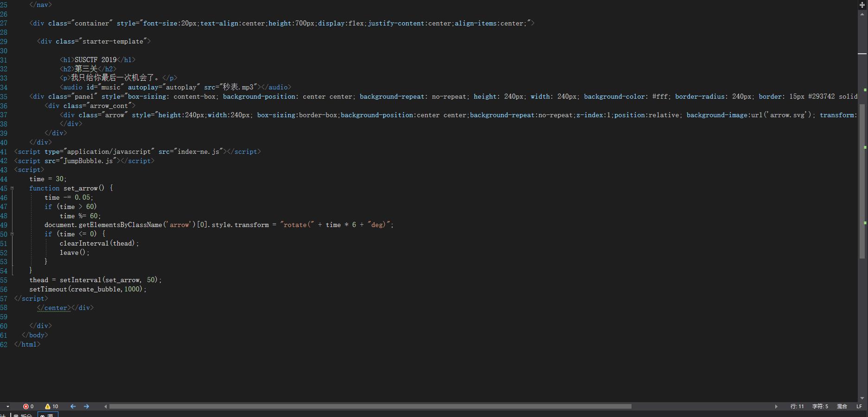The image size is (868, 417).
Task: Click line number 44 in the gutter
Action: point(4,179)
